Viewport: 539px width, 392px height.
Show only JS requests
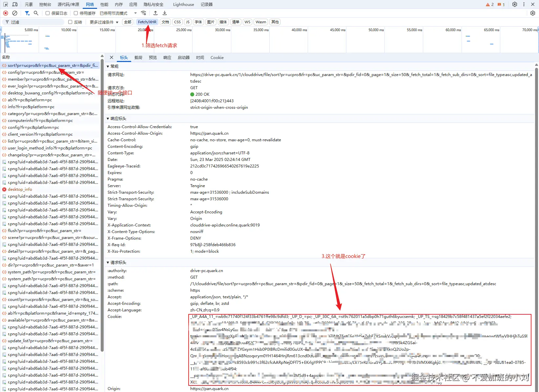click(188, 22)
